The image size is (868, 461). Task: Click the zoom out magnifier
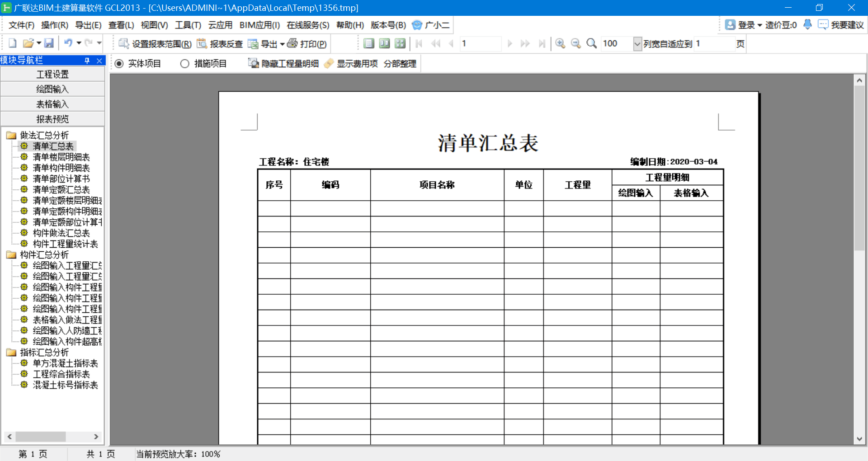576,43
